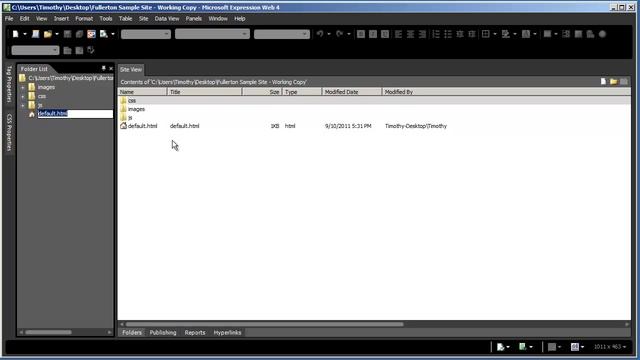Viewport: 640px width, 360px height.
Task: Select the Folders tab at the bottom
Action: [x=132, y=333]
